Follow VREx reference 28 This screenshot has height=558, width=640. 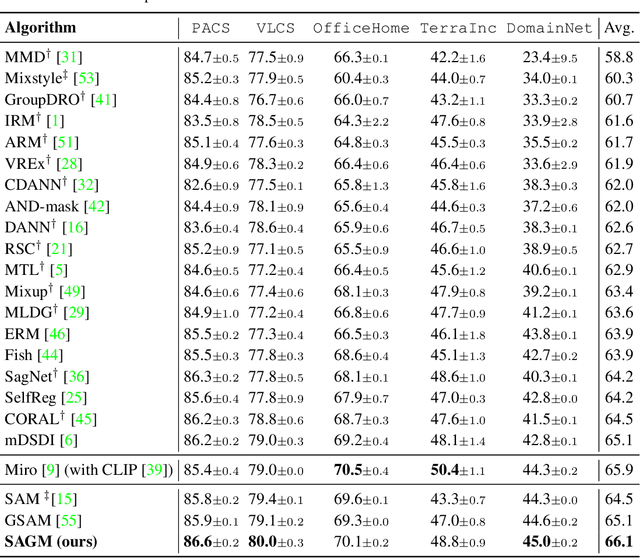(x=69, y=164)
